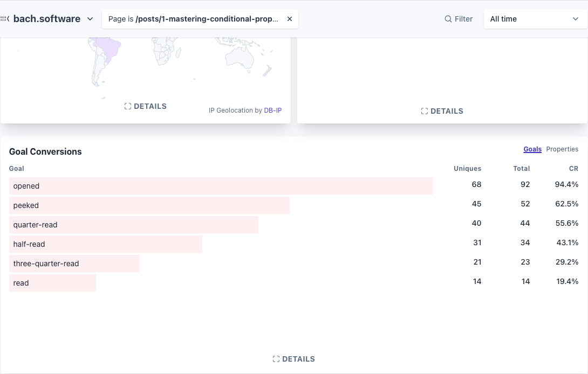This screenshot has width=588, height=374.
Task: Click the Filter magnifier icon
Action: coord(448,19)
